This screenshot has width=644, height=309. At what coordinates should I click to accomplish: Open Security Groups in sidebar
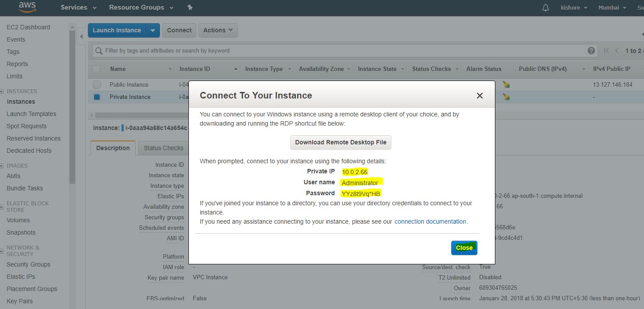28,264
